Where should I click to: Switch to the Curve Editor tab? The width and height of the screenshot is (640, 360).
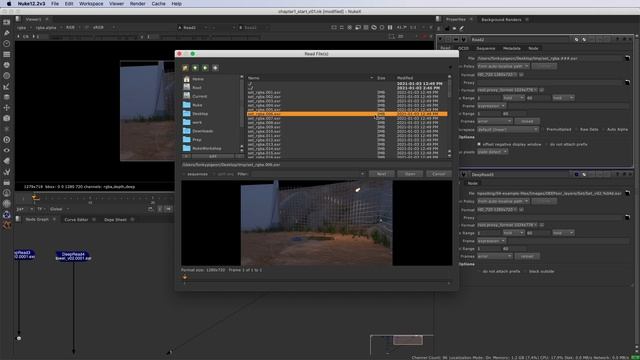pos(76,220)
